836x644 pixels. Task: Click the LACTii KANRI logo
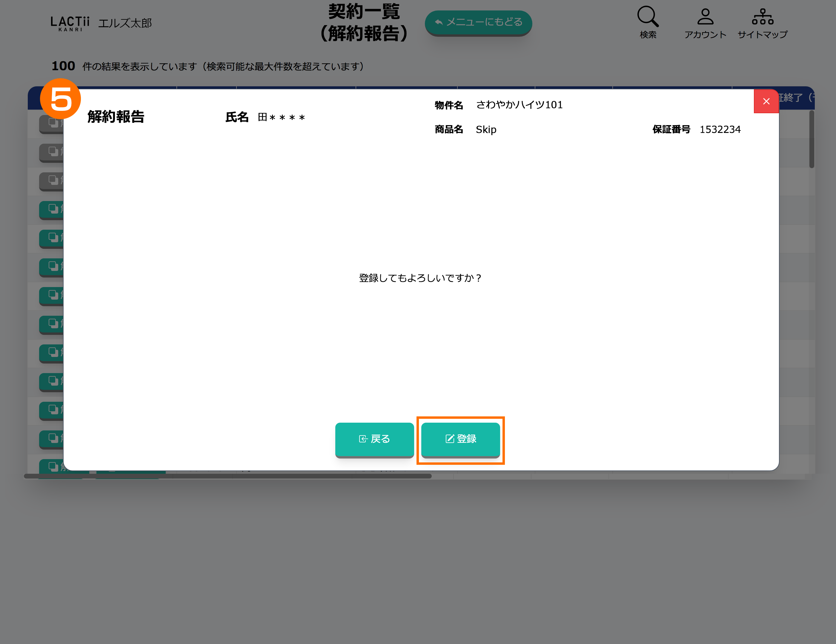coord(70,23)
